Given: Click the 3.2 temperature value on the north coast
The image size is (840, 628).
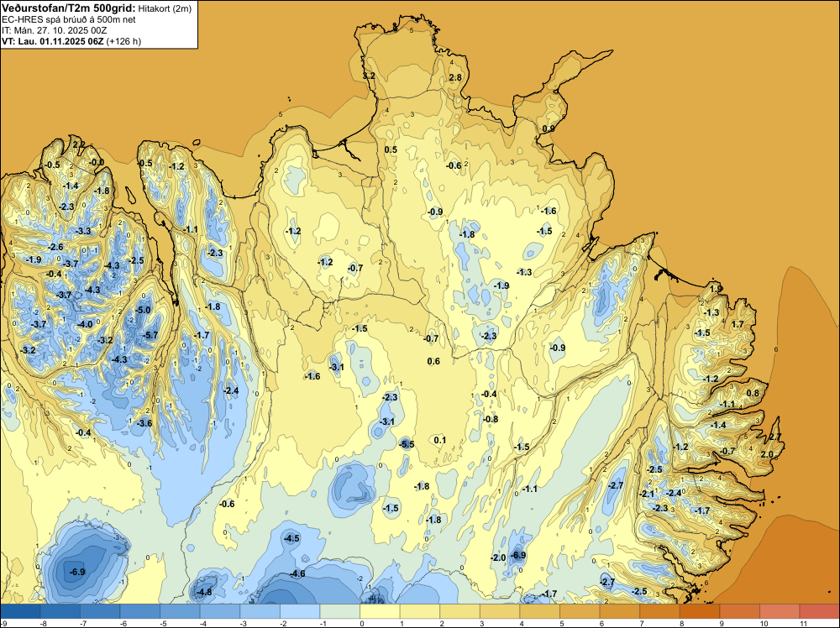Looking at the screenshot, I should point(369,76).
